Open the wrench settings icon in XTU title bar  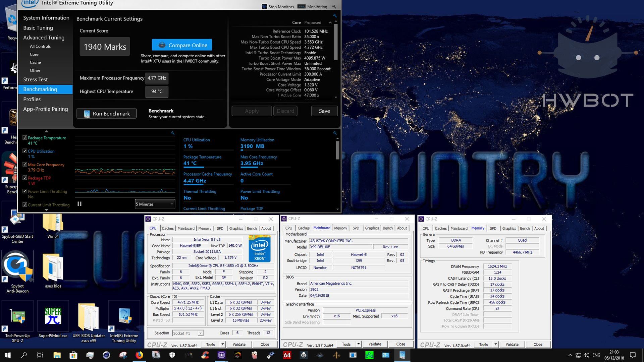[334, 7]
